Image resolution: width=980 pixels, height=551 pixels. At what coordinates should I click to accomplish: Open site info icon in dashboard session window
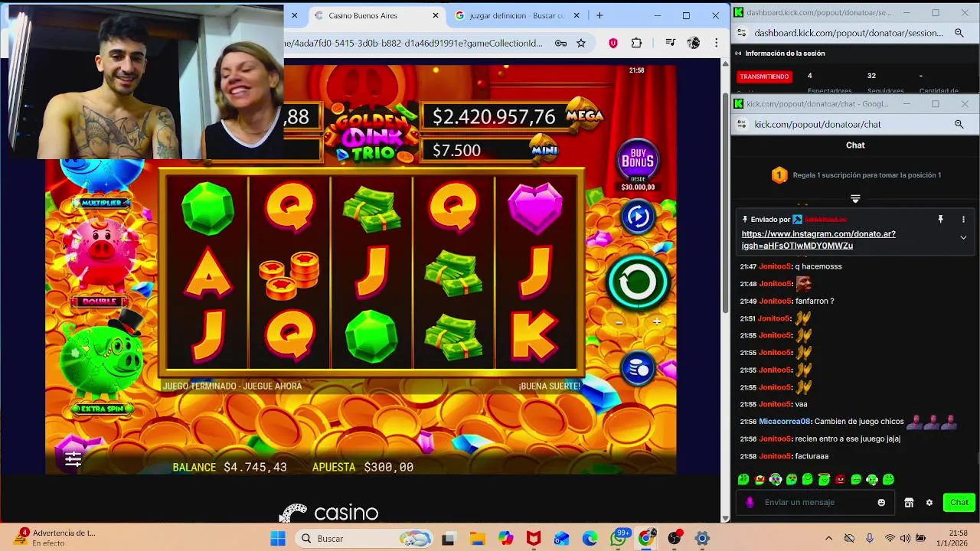[741, 33]
